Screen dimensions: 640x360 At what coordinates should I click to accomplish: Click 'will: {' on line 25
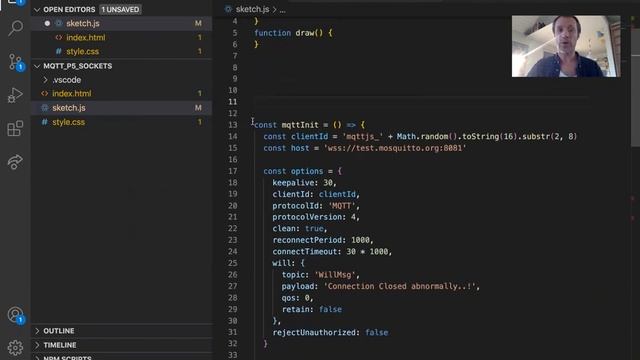point(289,263)
